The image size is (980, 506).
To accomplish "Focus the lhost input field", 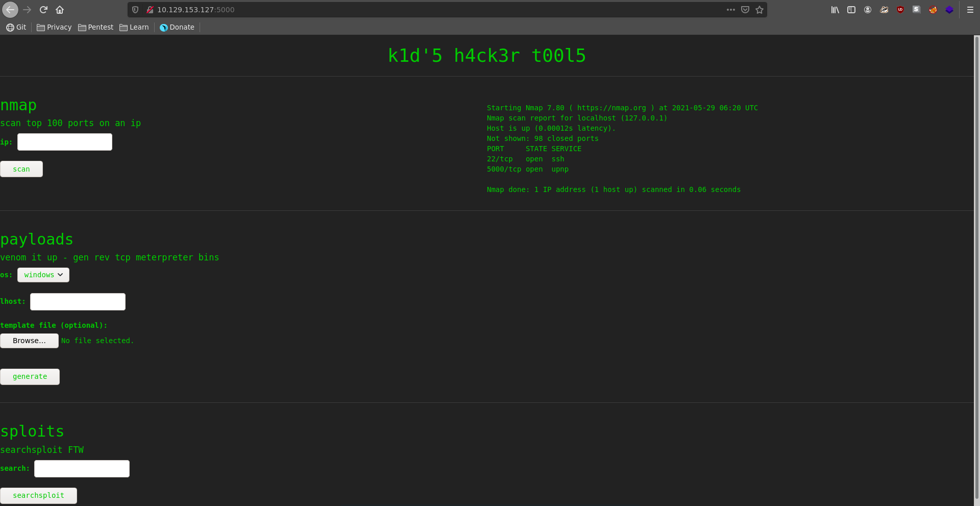I will point(78,302).
